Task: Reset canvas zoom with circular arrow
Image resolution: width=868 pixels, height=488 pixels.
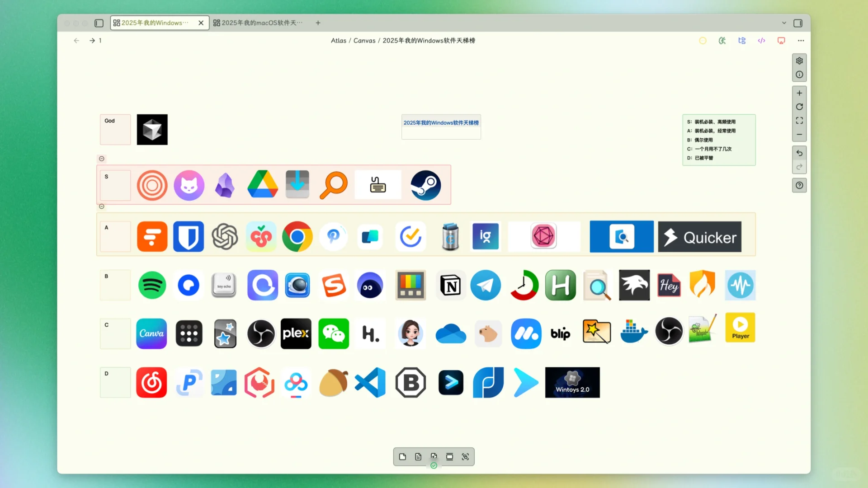Action: [x=799, y=107]
